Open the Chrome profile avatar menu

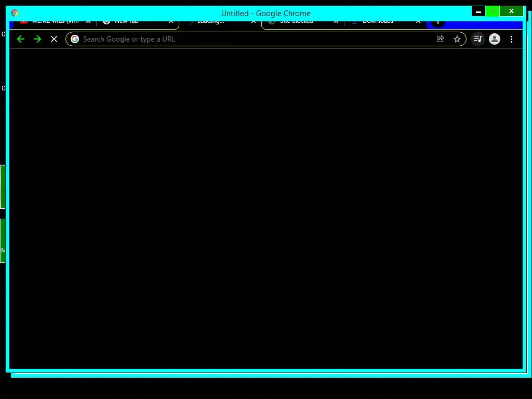(x=495, y=39)
